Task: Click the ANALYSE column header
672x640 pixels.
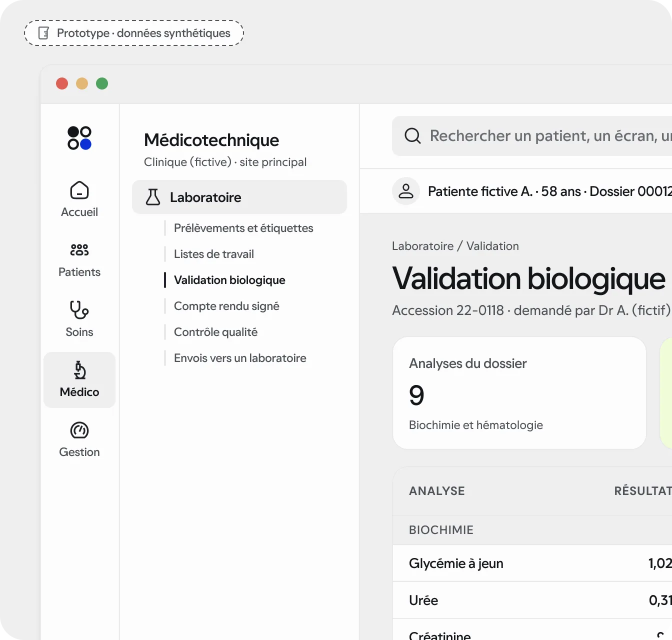Action: 437,491
